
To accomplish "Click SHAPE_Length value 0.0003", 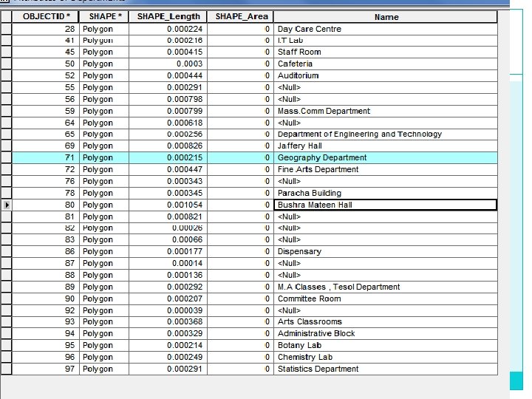I will pyautogui.click(x=168, y=64).
